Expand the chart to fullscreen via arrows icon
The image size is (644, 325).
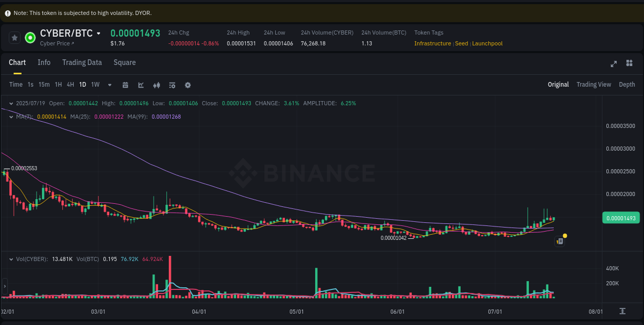pyautogui.click(x=614, y=63)
